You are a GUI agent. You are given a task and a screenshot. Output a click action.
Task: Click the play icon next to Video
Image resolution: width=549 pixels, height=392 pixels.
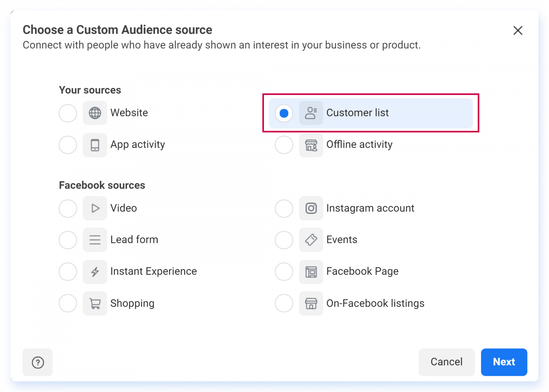pos(95,208)
